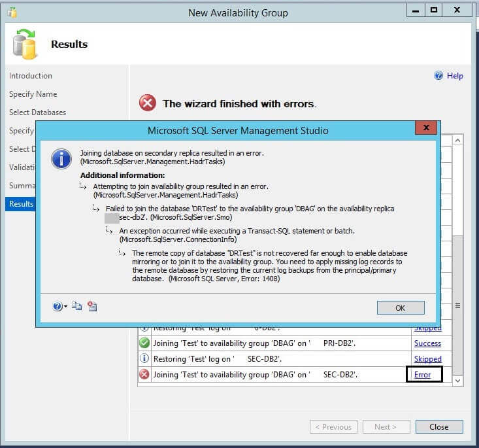Copy message text using the copy icon
Image resolution: width=479 pixels, height=448 pixels.
76,306
